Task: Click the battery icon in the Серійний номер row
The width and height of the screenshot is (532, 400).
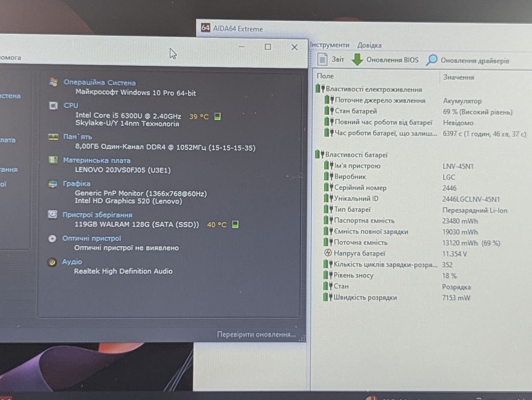Action: [x=329, y=187]
